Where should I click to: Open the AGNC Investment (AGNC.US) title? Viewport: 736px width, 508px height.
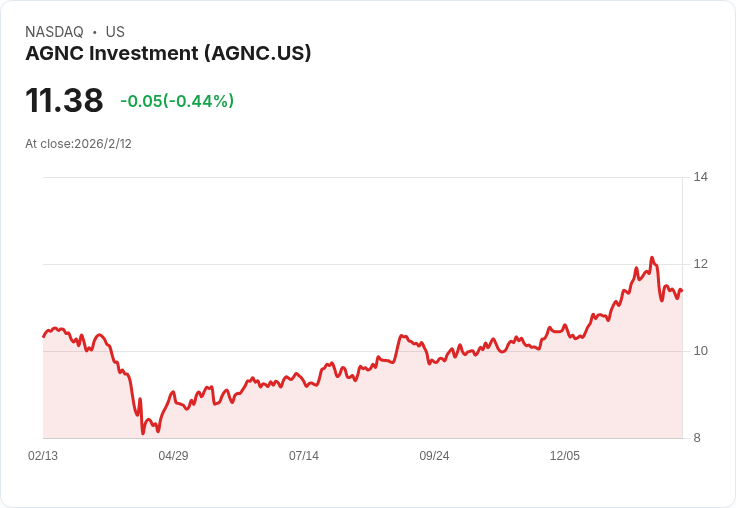tap(168, 53)
